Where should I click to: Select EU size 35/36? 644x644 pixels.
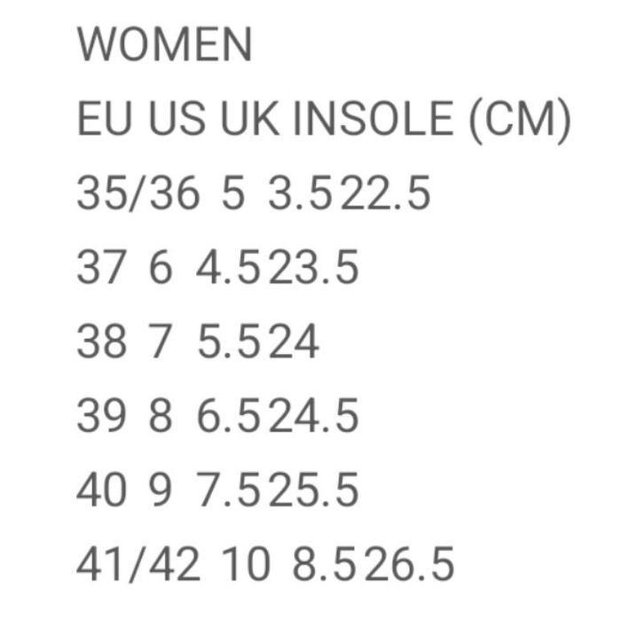138,193
